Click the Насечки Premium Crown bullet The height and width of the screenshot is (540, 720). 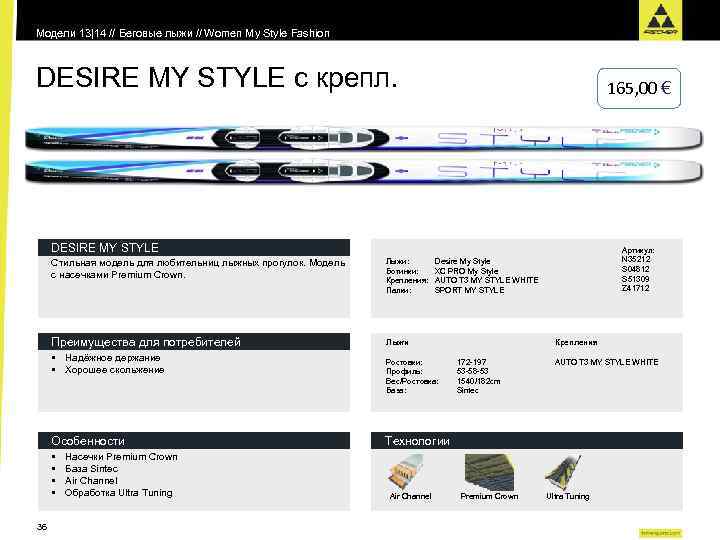click(121, 457)
